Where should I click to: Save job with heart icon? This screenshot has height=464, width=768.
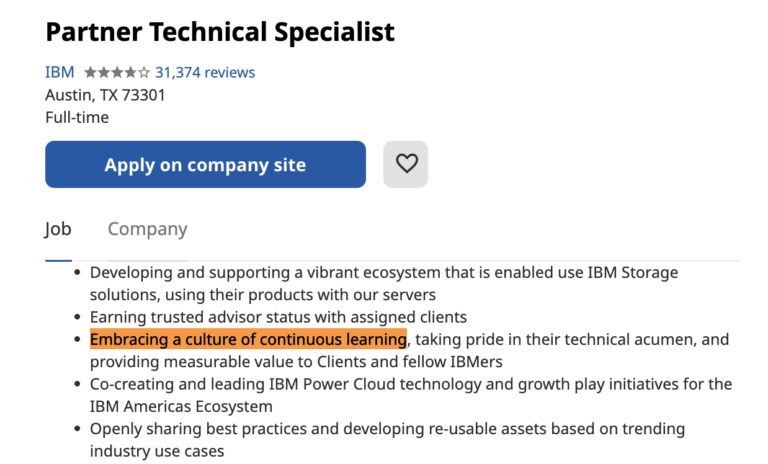(406, 164)
